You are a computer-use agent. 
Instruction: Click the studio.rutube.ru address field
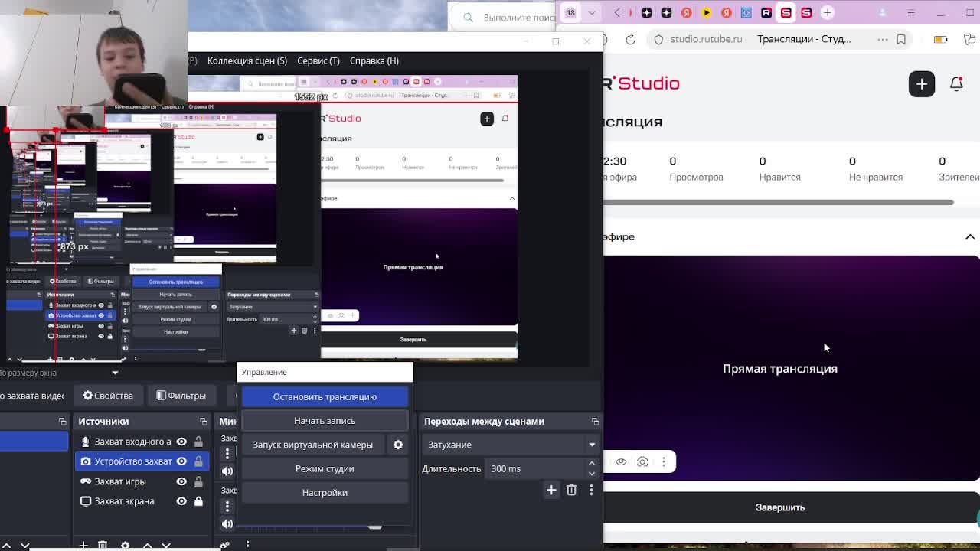pos(706,39)
